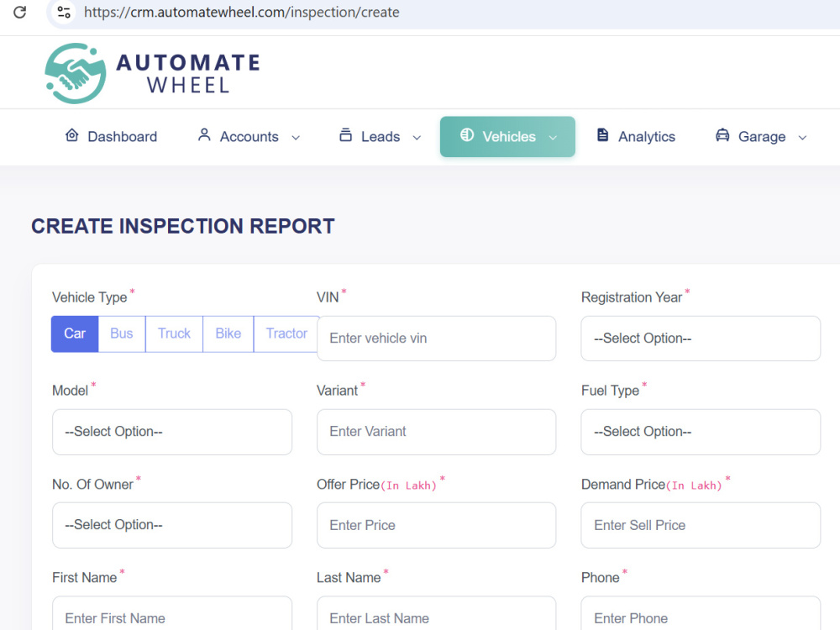
Task: Click the Leads stack icon
Action: (345, 135)
